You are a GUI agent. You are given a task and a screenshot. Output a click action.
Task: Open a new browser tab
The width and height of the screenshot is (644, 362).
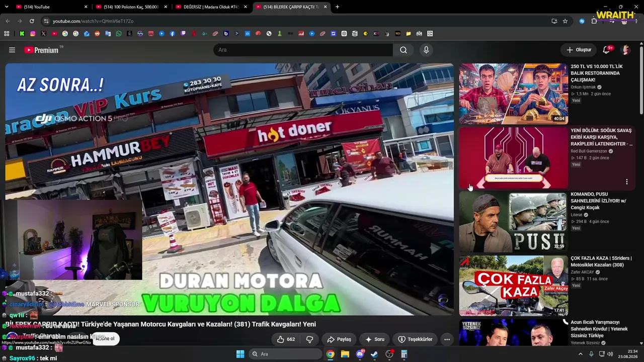pyautogui.click(x=337, y=7)
